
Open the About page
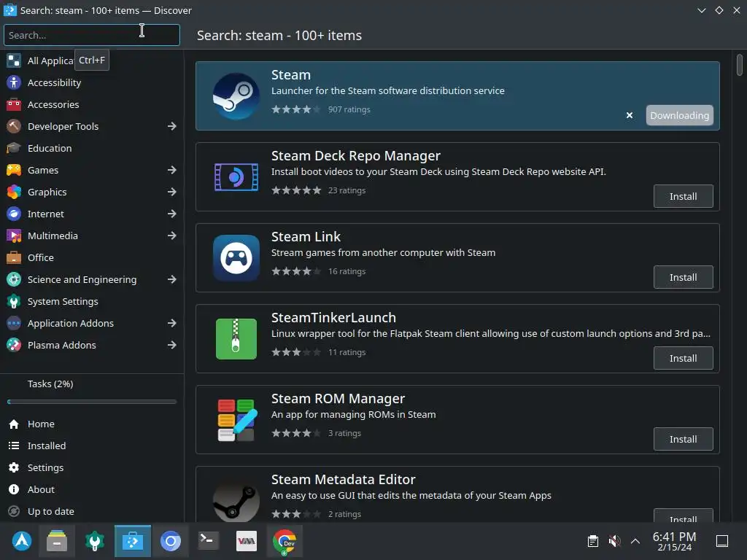[92, 489]
